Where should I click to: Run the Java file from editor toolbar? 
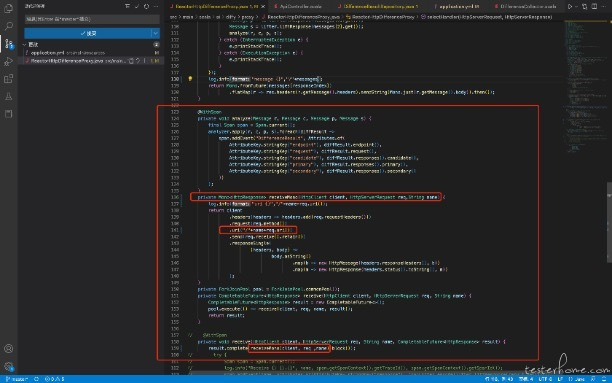pos(570,6)
